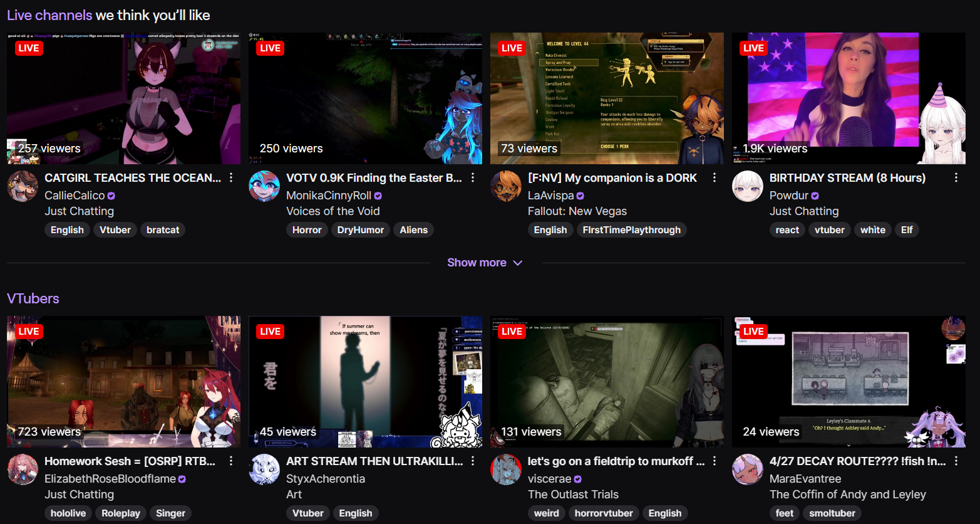Visit the ElizabethRoseBloodflame channel name link
The width and height of the screenshot is (980, 524).
click(x=110, y=479)
